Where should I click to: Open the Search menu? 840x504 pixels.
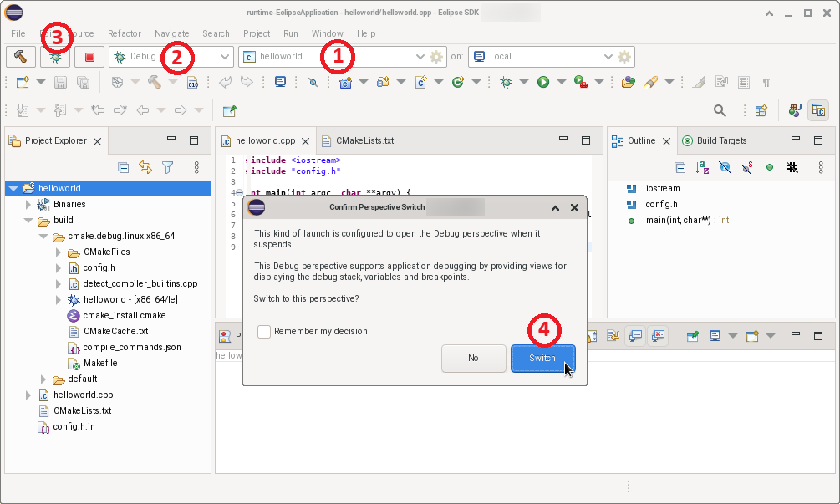(x=216, y=33)
